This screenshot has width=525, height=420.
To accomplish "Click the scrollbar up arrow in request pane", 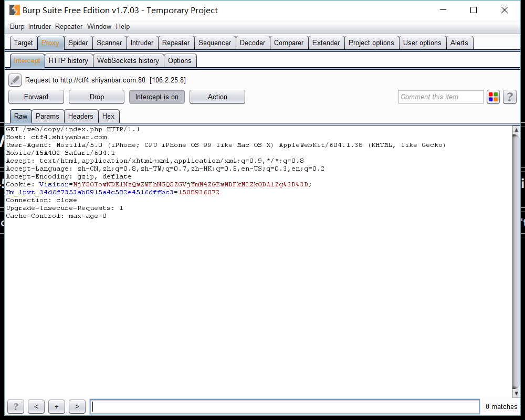I will [x=516, y=130].
